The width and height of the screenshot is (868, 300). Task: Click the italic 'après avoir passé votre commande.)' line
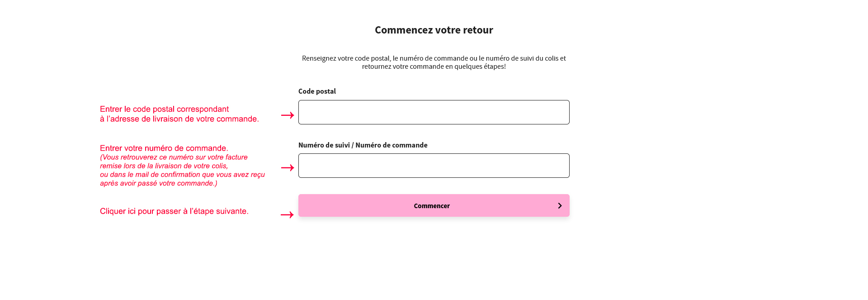[159, 183]
